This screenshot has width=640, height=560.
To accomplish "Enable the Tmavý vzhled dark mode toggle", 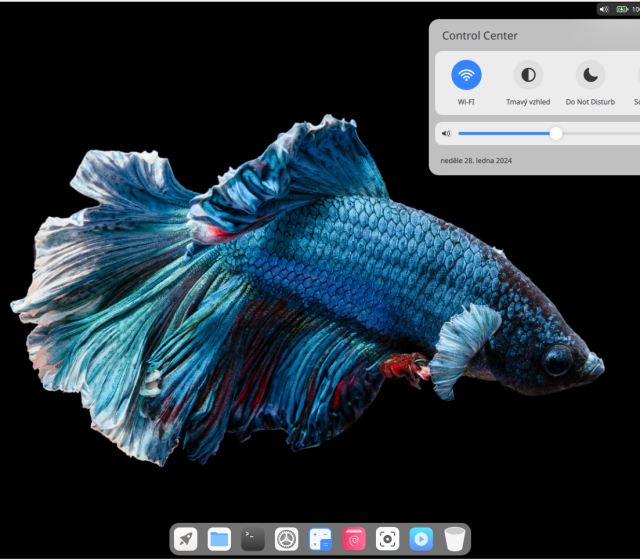I will [528, 75].
